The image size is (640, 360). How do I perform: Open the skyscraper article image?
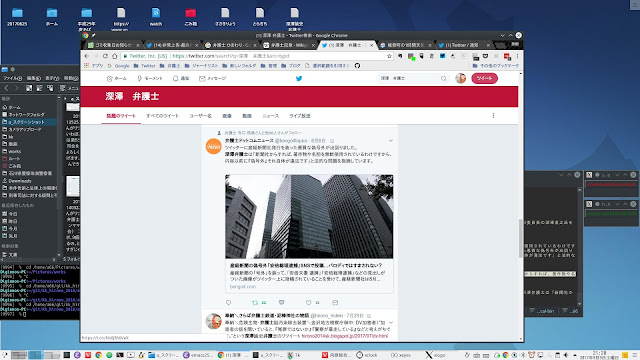click(309, 216)
